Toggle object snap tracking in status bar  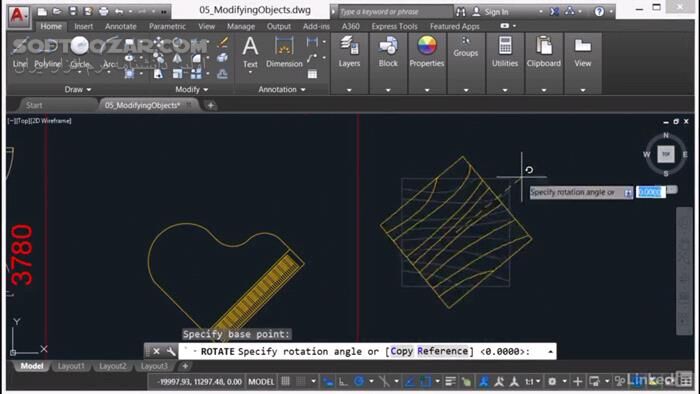pos(409,382)
